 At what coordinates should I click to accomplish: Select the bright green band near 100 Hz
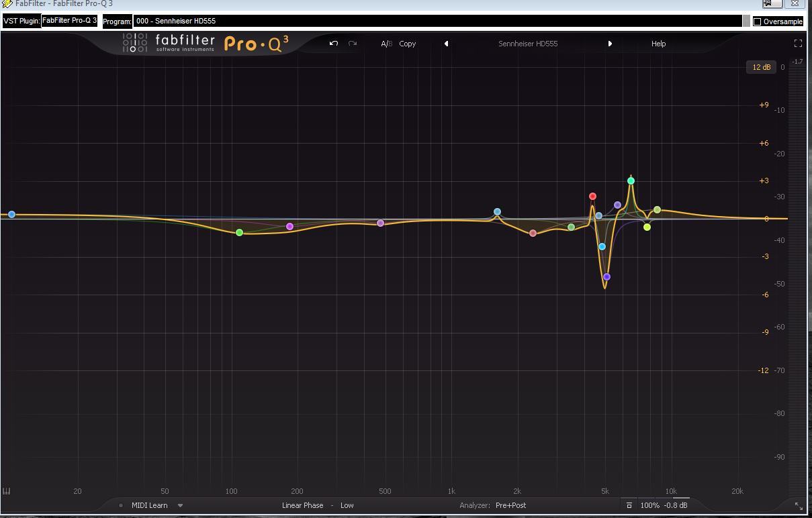[239, 232]
